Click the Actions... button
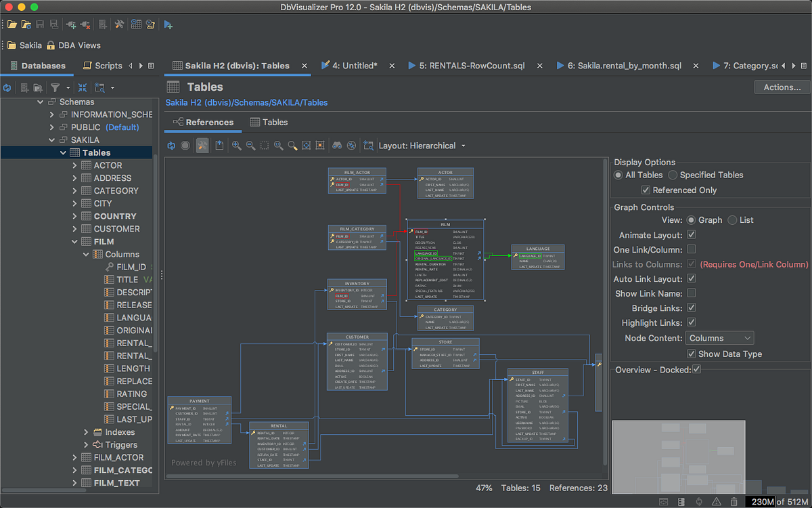The width and height of the screenshot is (812, 508). tap(782, 87)
